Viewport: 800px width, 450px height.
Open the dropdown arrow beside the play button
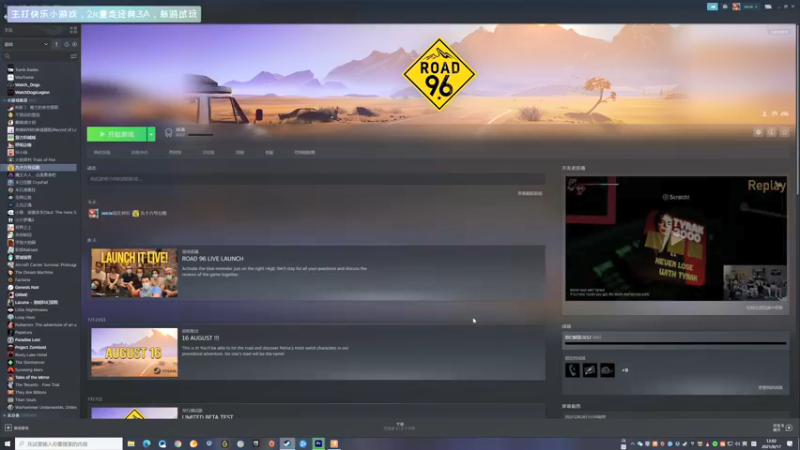pyautogui.click(x=152, y=134)
